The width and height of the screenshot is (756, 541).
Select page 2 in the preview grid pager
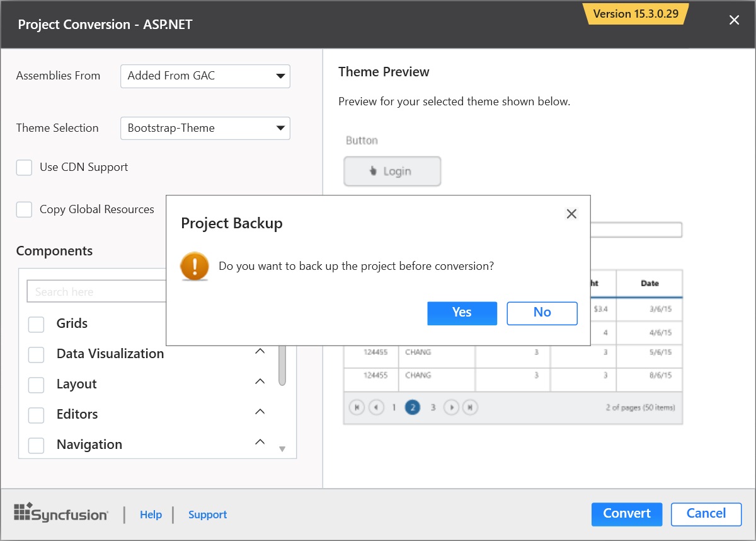pos(413,407)
